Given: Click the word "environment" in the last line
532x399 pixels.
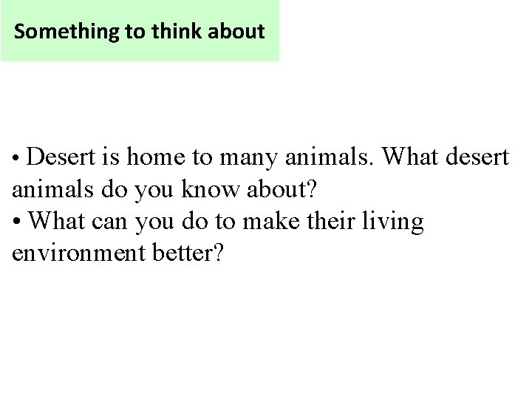Looking at the screenshot, I should pos(79,253).
